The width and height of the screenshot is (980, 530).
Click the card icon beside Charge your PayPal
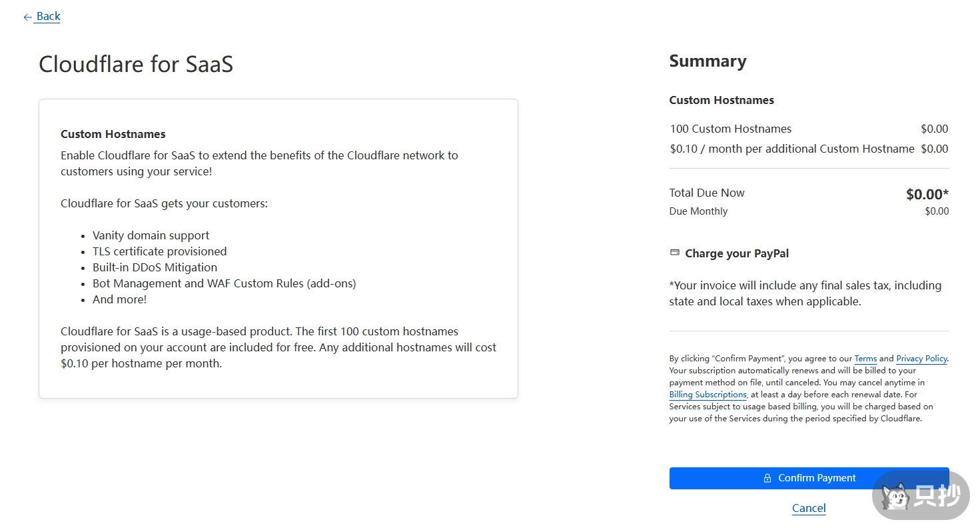coord(674,253)
